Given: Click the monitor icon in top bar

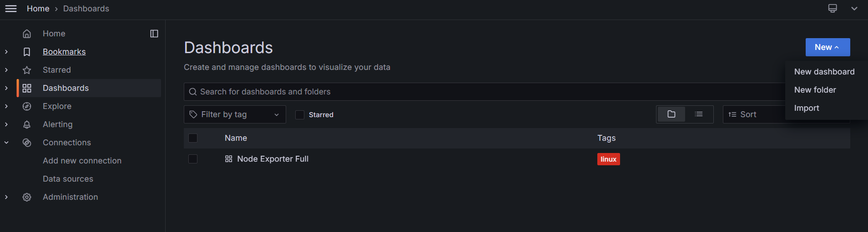Looking at the screenshot, I should (833, 9).
